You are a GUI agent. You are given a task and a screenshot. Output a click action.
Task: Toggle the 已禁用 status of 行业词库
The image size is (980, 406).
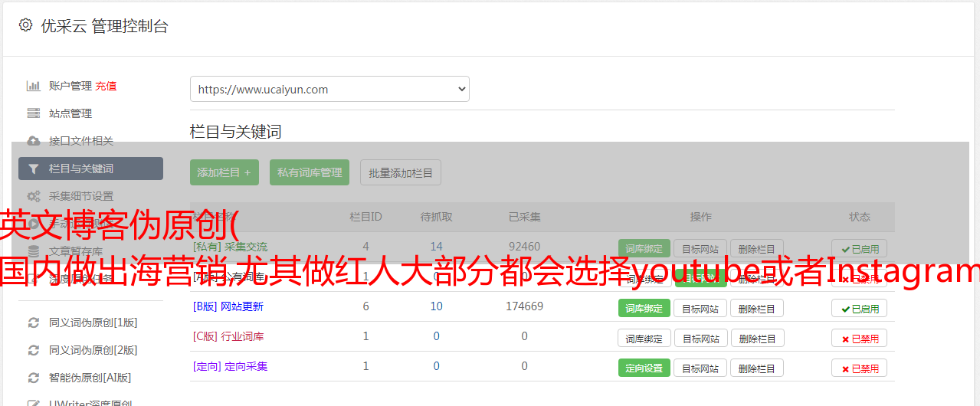click(x=860, y=338)
